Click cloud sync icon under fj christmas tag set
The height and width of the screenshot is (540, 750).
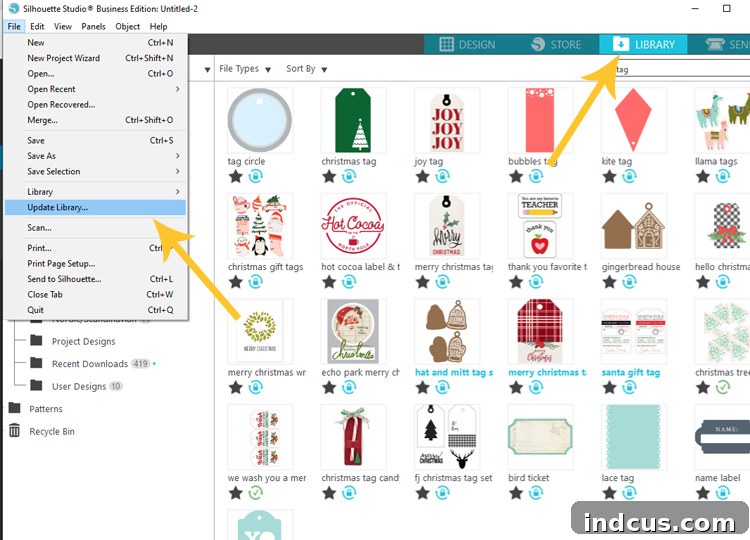point(442,492)
